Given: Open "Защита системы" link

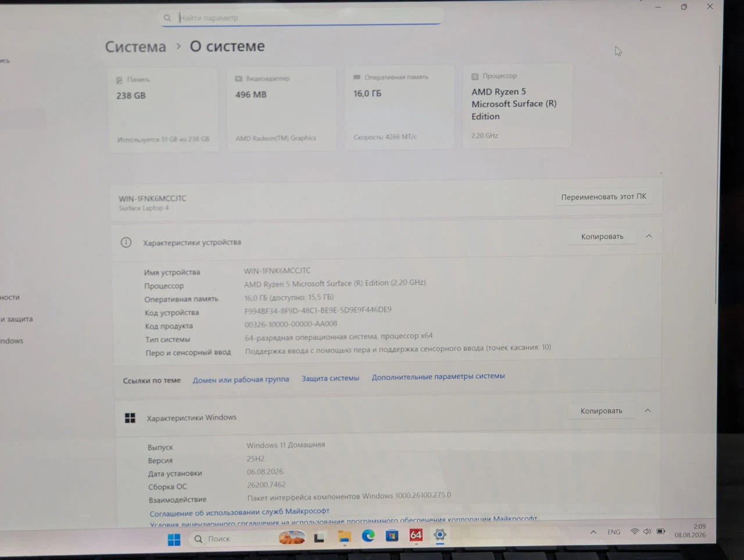Looking at the screenshot, I should pos(330,378).
